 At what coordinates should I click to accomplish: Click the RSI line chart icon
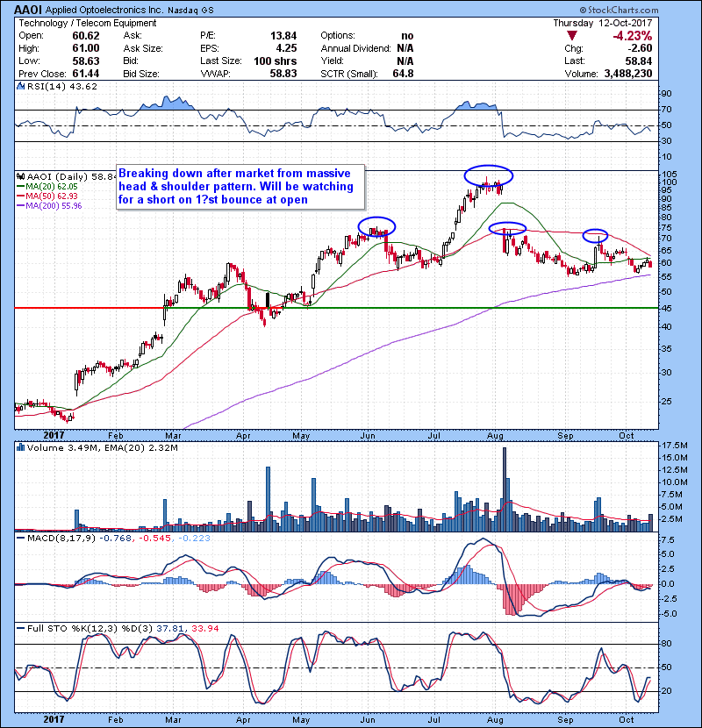[x=20, y=86]
